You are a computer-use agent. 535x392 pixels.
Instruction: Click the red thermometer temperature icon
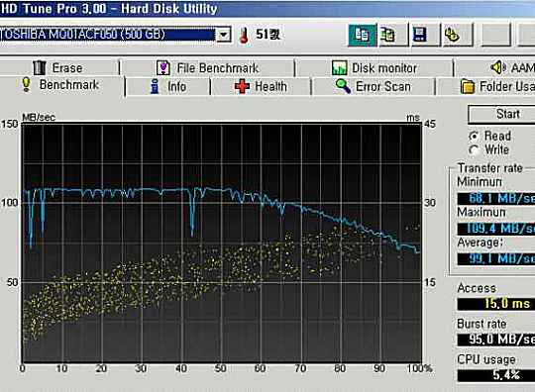point(244,36)
